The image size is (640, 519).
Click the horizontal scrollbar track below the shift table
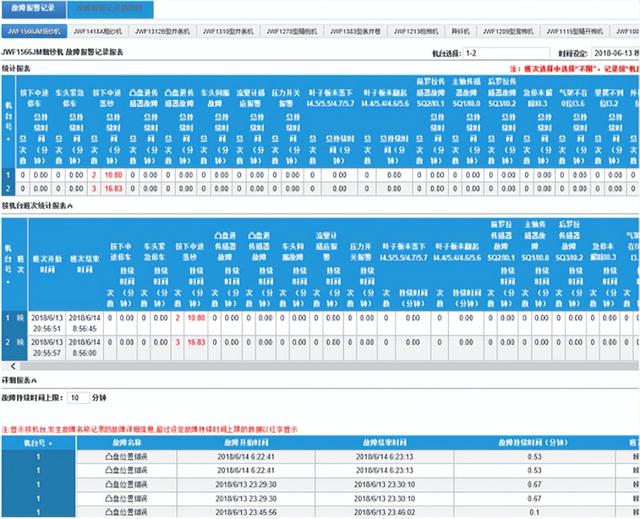[329, 366]
